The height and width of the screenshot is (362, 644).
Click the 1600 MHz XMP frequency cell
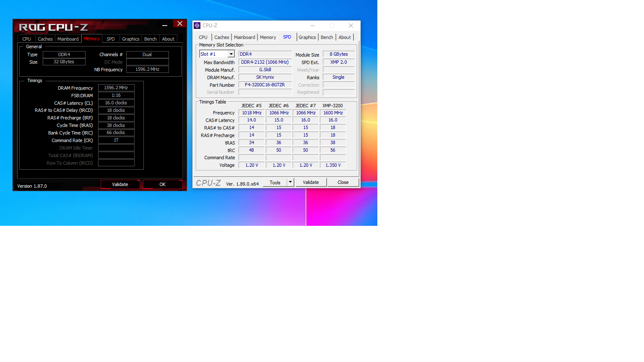point(333,113)
